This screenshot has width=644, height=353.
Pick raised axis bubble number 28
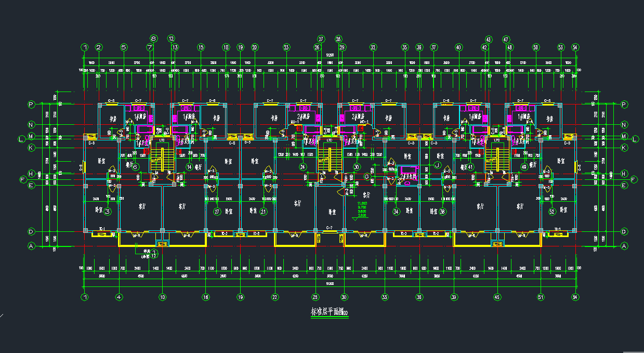point(338,39)
